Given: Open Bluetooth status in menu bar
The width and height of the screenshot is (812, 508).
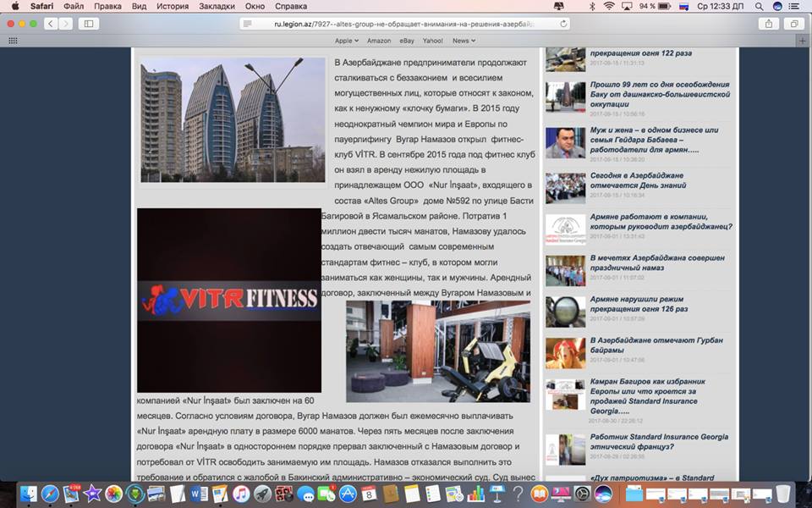Looking at the screenshot, I should [x=592, y=6].
